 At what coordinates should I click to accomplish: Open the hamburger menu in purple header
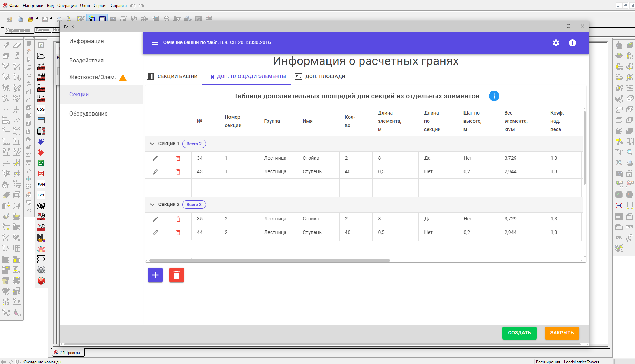tap(155, 43)
